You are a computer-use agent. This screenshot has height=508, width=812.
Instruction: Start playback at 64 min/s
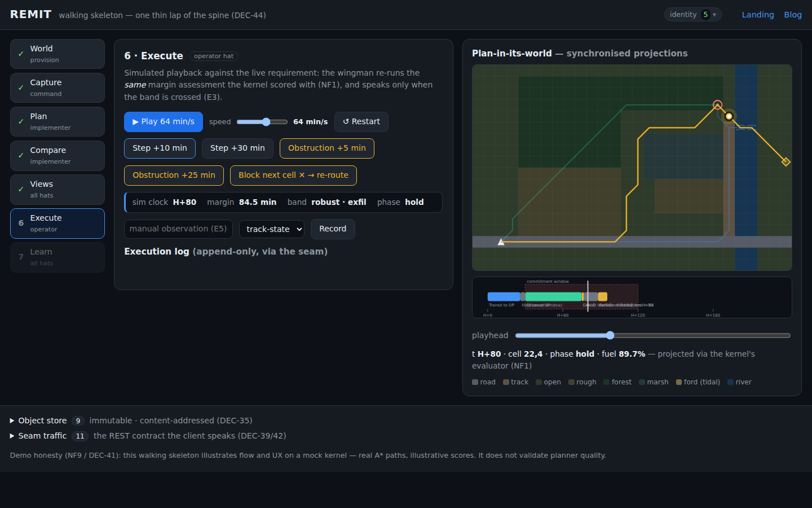[x=164, y=122]
